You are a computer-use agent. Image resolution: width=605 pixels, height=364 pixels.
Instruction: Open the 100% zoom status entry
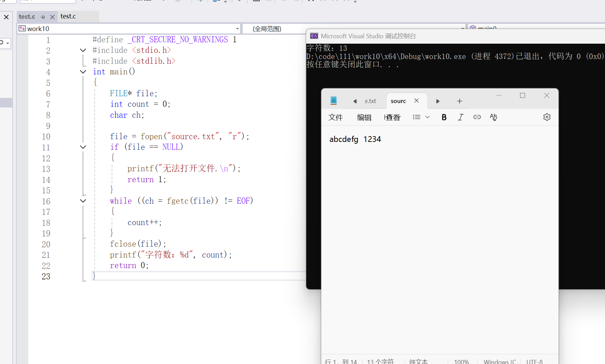pyautogui.click(x=461, y=362)
